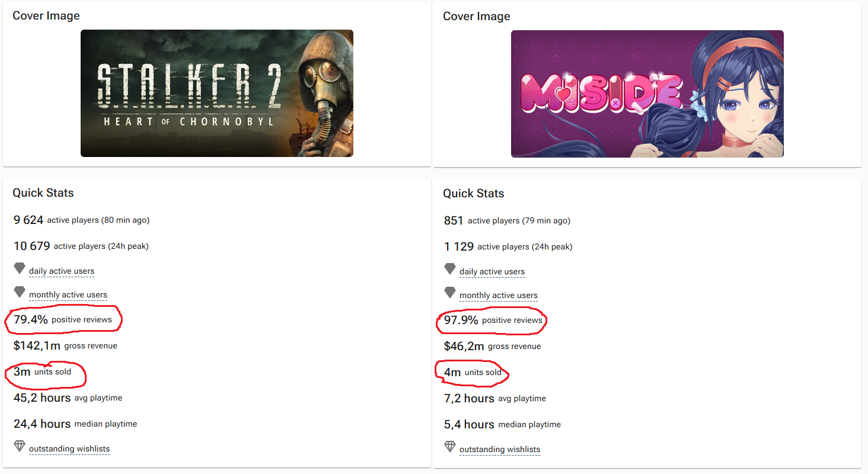
Task: Click the diamond icon beside MiSide daily active users
Action: (x=450, y=270)
